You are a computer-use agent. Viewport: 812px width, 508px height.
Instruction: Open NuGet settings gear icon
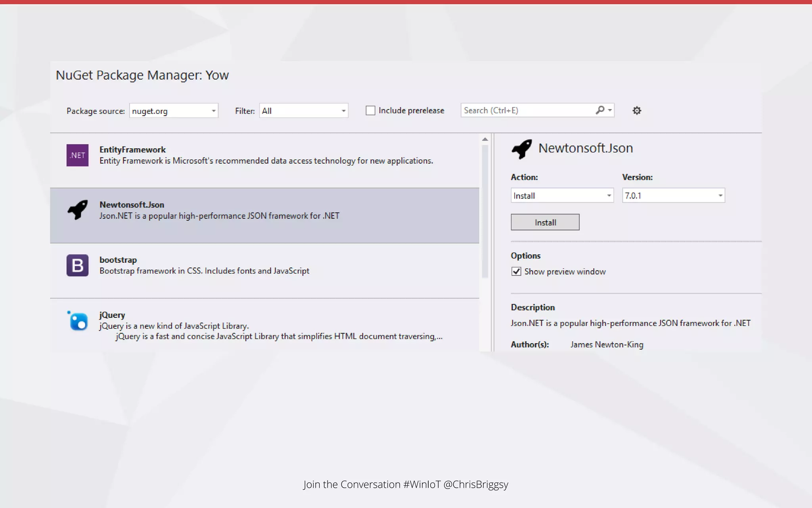click(636, 110)
